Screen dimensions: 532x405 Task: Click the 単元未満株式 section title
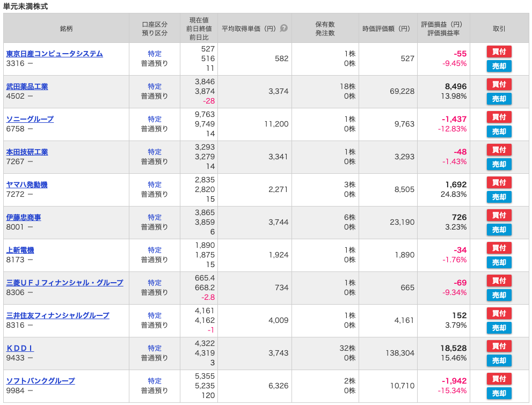[25, 6]
